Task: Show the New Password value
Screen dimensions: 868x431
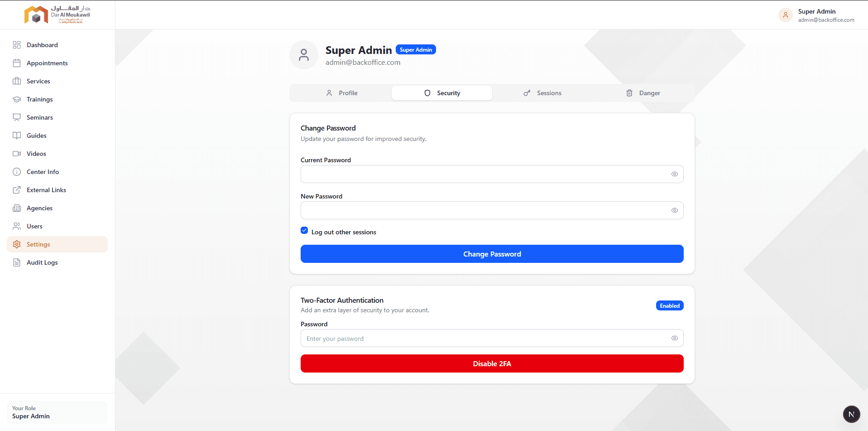Action: coord(674,210)
